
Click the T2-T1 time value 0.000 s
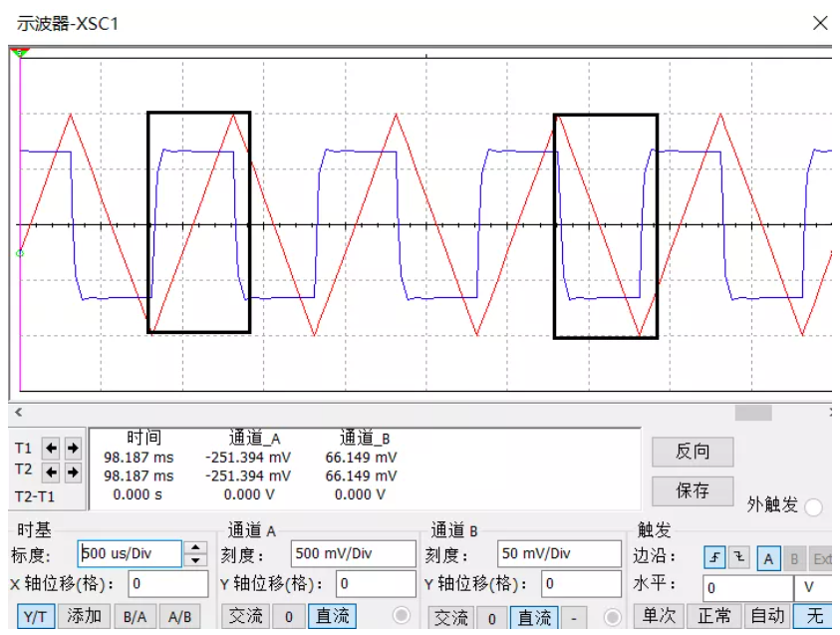[138, 494]
